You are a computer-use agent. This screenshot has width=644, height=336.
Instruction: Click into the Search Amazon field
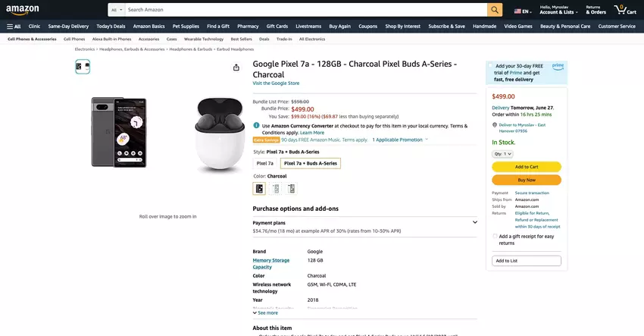303,10
